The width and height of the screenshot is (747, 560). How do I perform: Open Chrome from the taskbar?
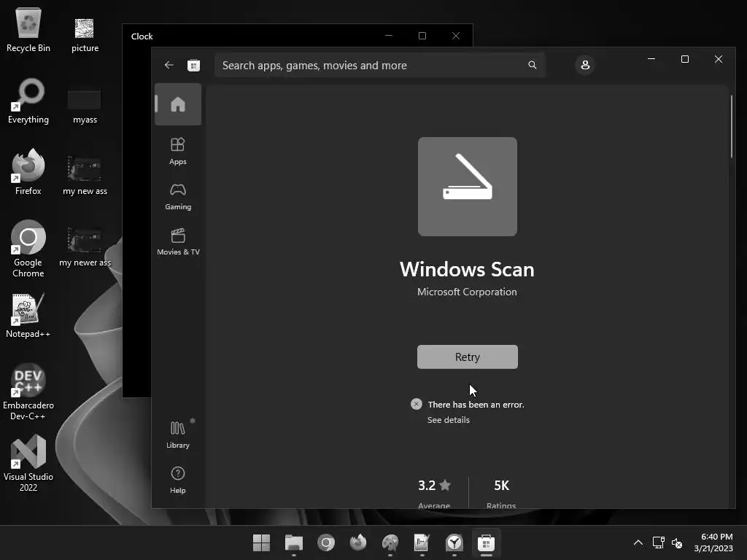click(x=326, y=542)
